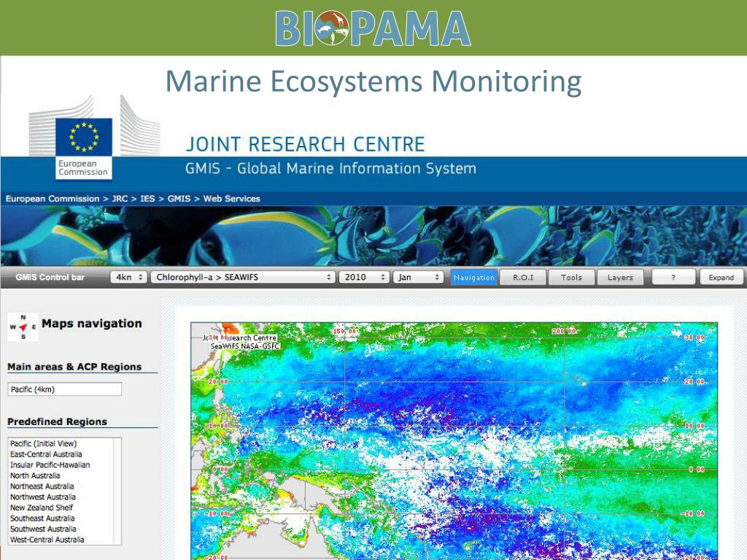Select Northeast Australia region
The image size is (747, 560).
tap(42, 486)
